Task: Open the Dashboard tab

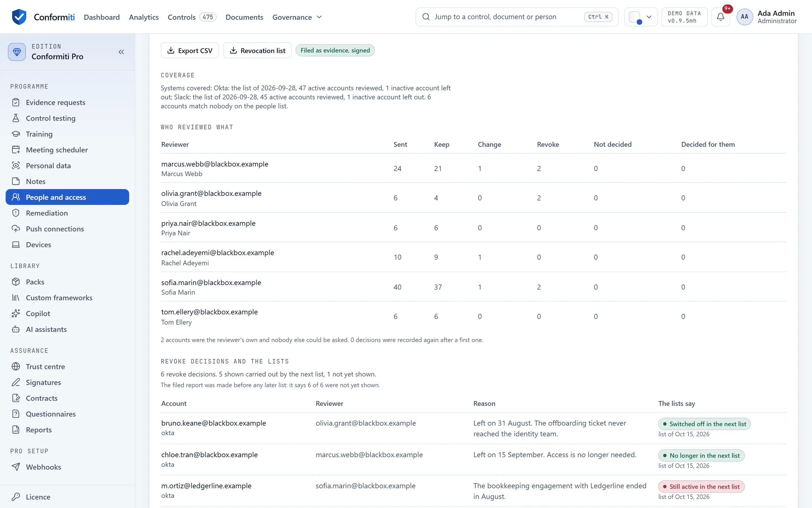Action: pos(102,17)
